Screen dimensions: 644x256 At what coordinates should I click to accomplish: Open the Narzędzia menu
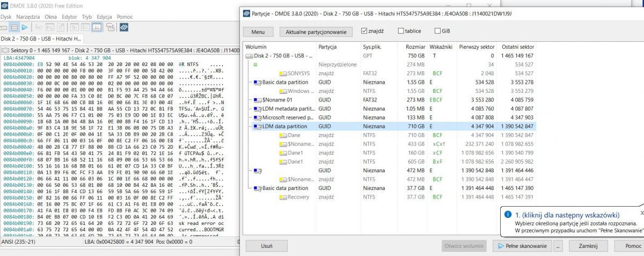(27, 17)
